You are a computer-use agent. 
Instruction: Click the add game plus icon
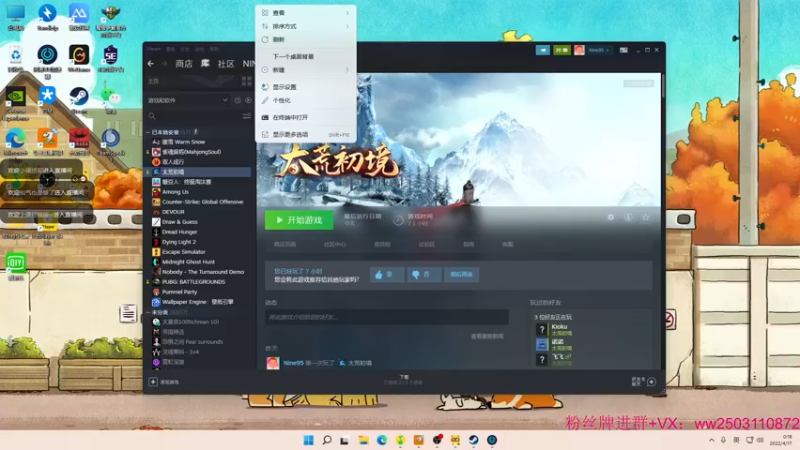[153, 382]
